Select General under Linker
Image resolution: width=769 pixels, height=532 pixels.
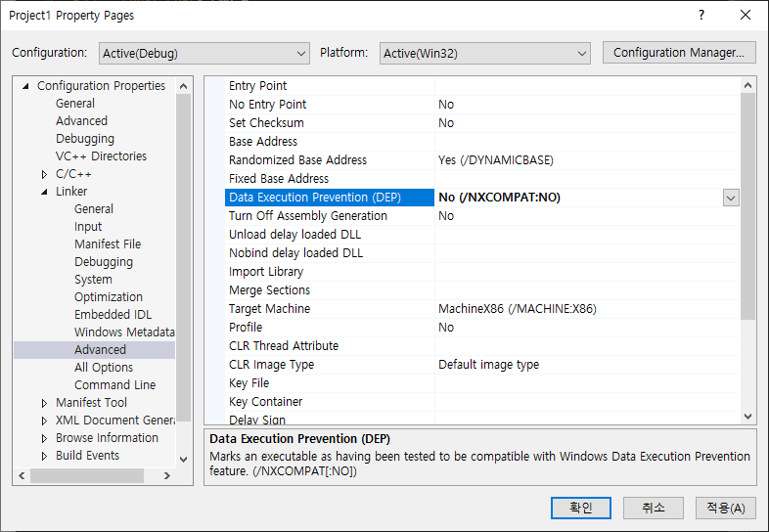coord(94,209)
